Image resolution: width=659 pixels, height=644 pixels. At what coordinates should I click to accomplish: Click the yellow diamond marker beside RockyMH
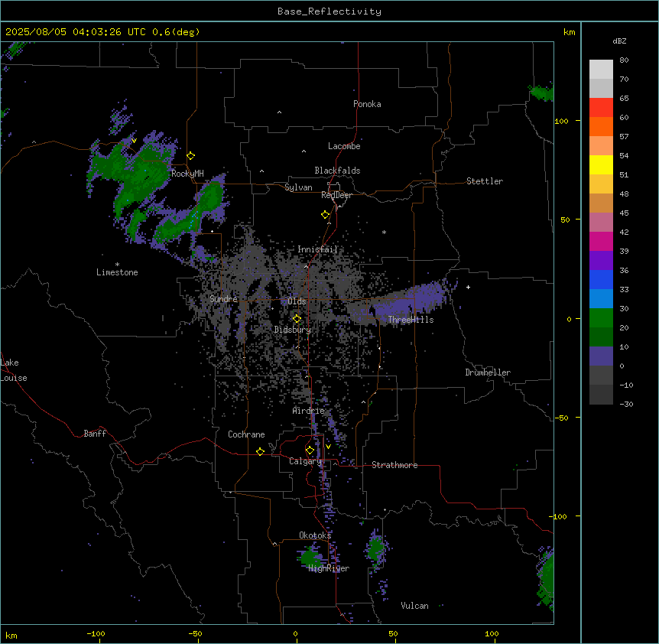191,156
